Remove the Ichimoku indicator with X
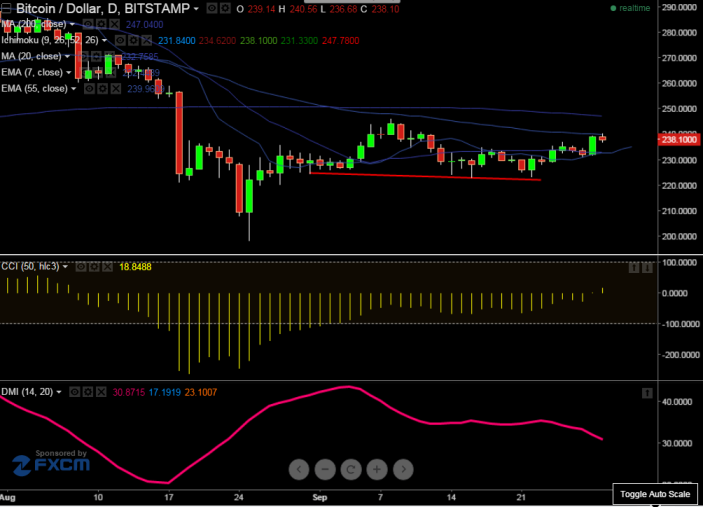The width and height of the screenshot is (703, 507). tap(147, 40)
